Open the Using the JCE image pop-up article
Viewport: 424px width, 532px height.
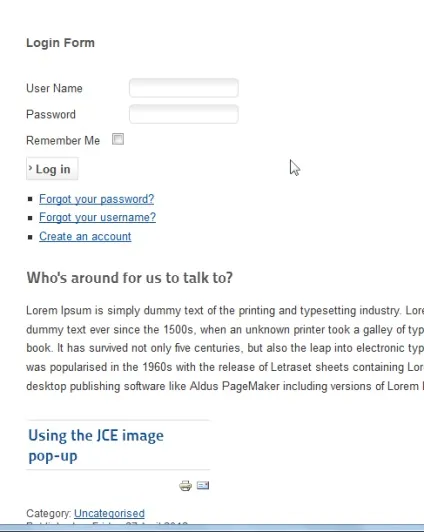pyautogui.click(x=96, y=445)
